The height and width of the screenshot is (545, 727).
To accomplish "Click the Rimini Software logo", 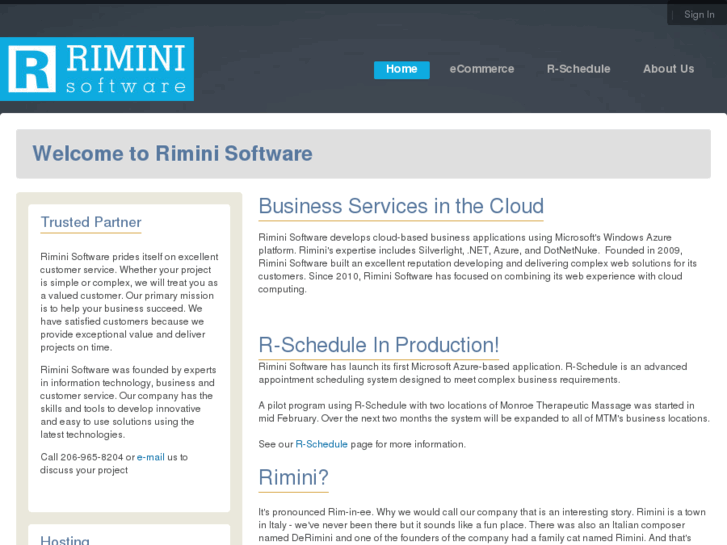I will 97,69.
